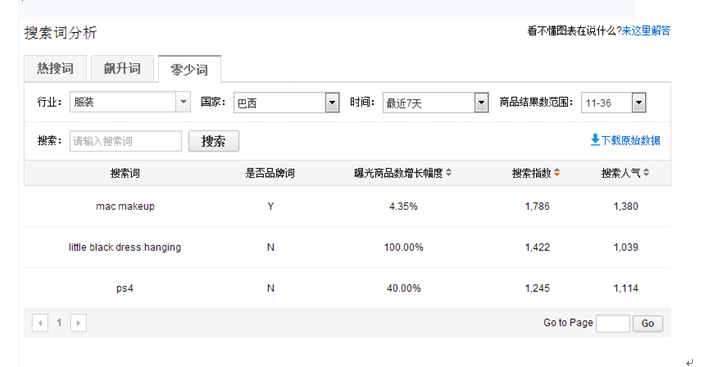Open the 商品结果数范围 dropdown 11-36
Image resolution: width=725 pixels, height=367 pixels.
point(614,103)
